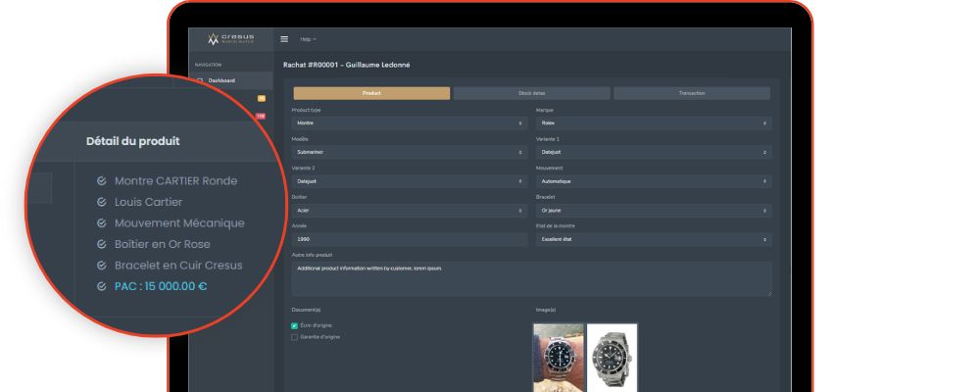Open the Mouvement dropdown showing Automatique
The image size is (980, 392).
(x=654, y=181)
